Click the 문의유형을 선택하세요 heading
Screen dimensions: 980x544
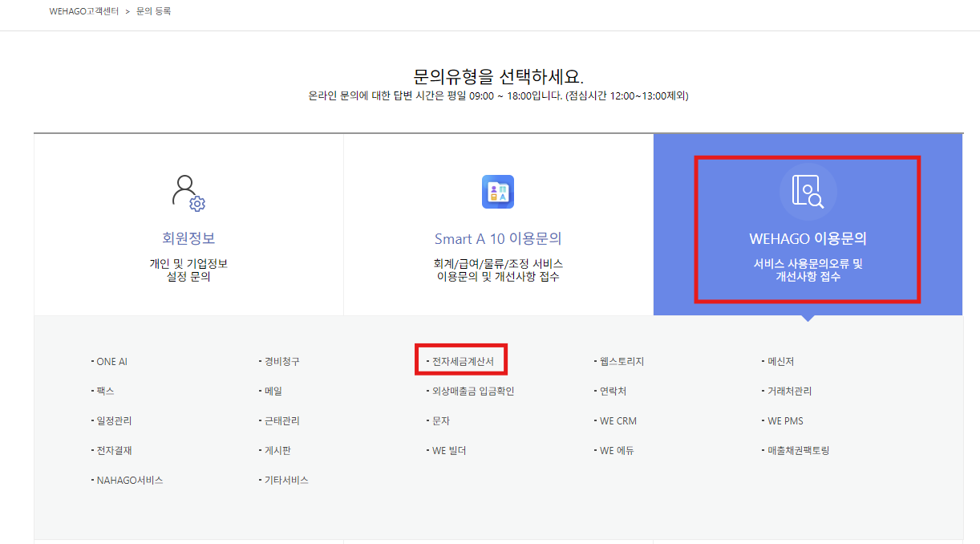coord(498,76)
